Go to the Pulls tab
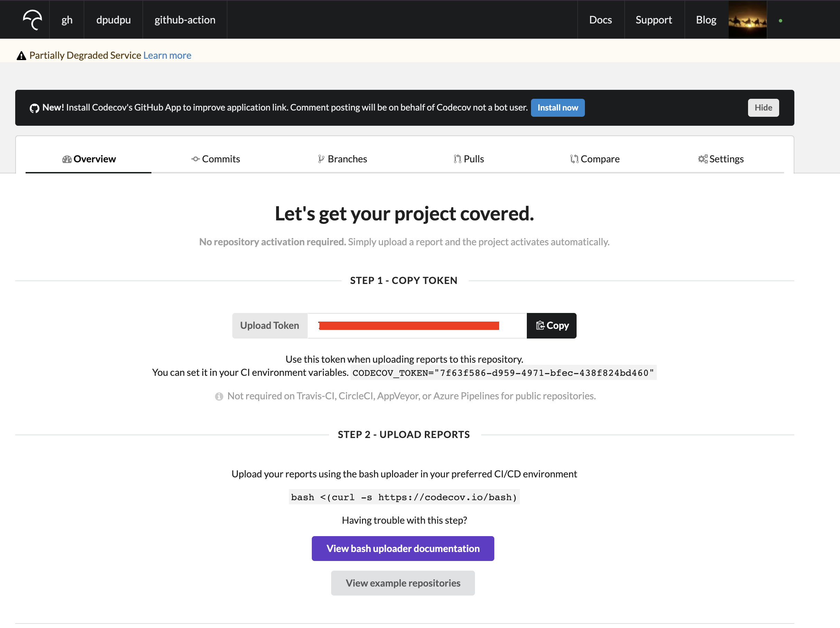The image size is (840, 628). point(468,159)
